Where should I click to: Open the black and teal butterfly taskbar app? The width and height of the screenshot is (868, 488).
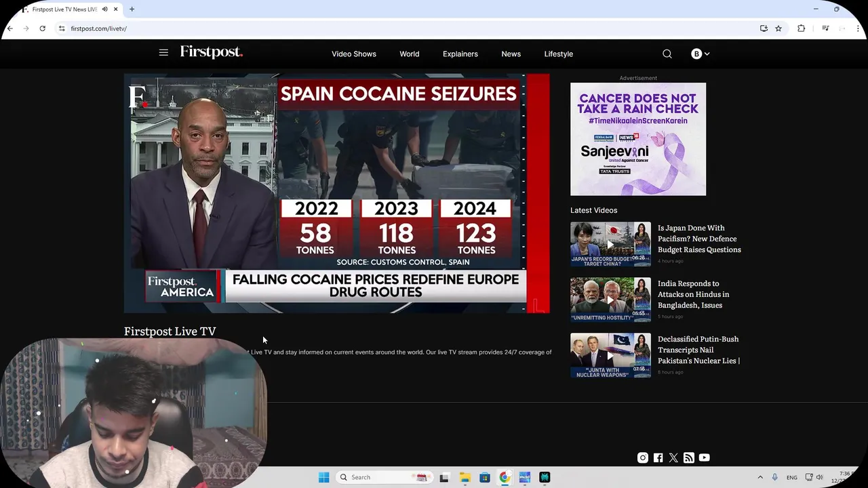click(545, 477)
